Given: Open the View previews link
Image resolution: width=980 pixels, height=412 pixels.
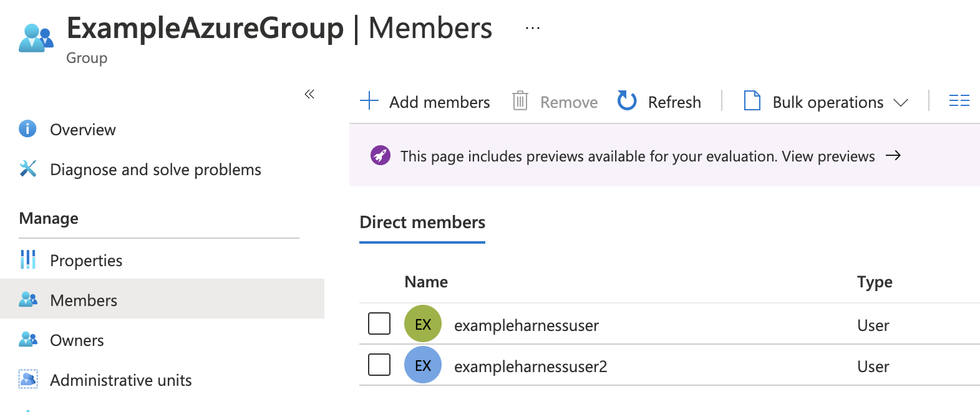Looking at the screenshot, I should click(x=828, y=156).
